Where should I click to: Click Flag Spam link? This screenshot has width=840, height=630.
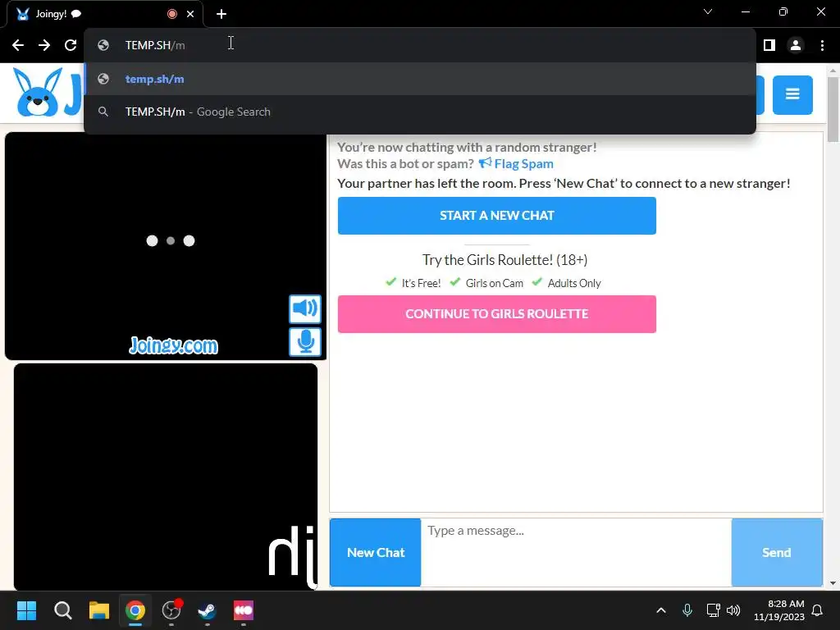[x=516, y=163]
